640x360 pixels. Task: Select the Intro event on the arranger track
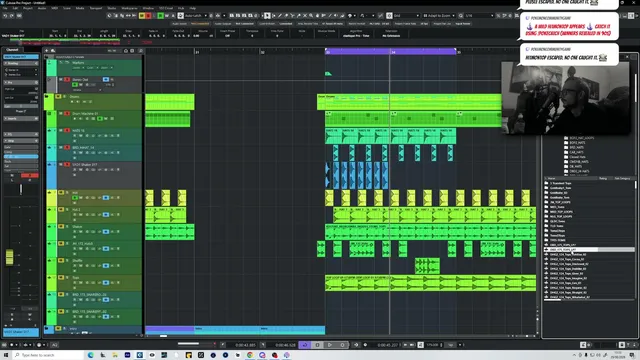(227, 329)
